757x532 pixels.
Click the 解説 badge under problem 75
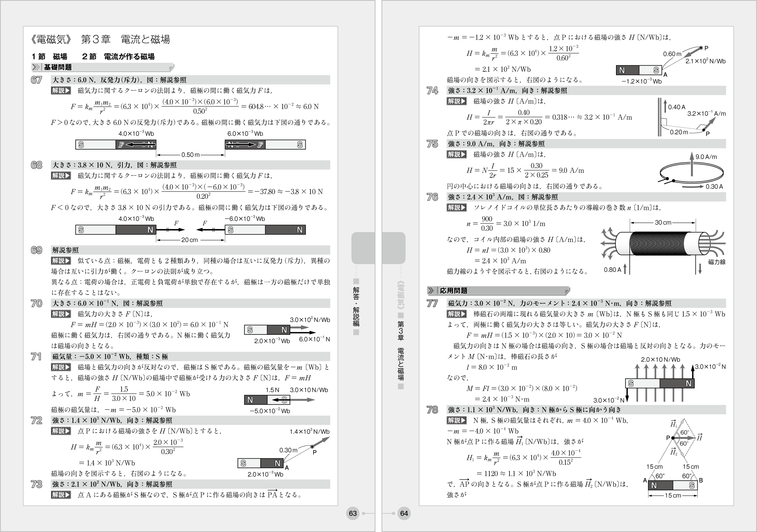pyautogui.click(x=457, y=155)
